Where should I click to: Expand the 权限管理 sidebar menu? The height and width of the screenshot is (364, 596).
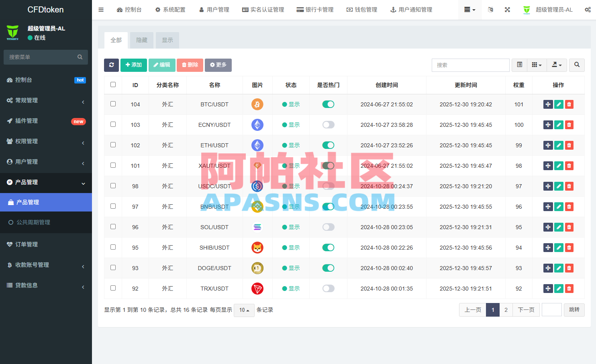pos(46,141)
